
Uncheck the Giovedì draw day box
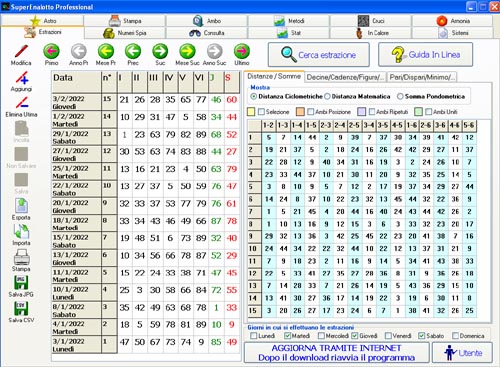(355, 336)
